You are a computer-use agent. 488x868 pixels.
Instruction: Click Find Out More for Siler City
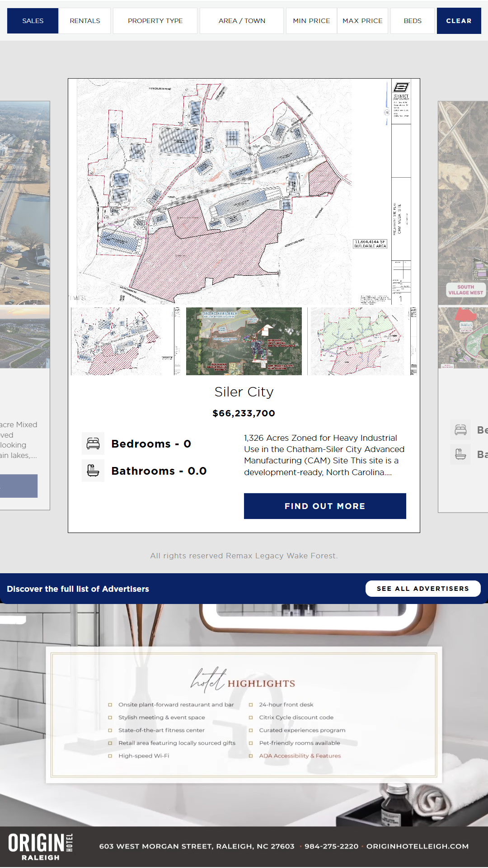325,506
